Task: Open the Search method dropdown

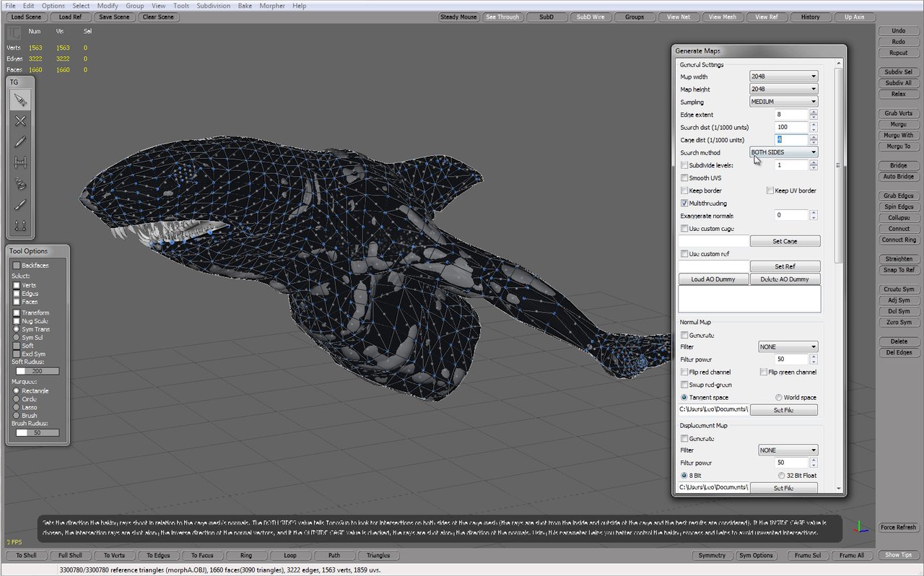Action: tap(783, 152)
